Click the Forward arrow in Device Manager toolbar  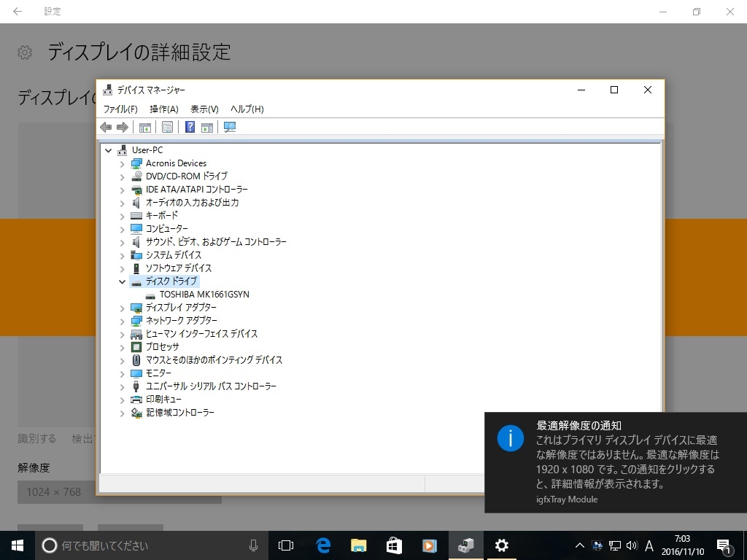(123, 127)
